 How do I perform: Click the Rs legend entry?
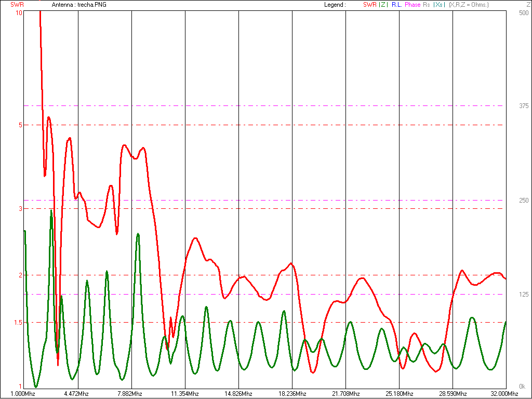point(427,5)
